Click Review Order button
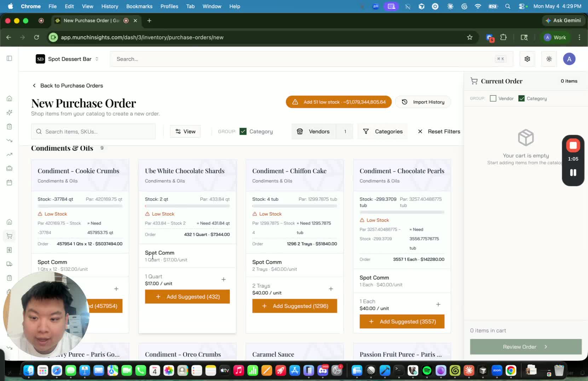This screenshot has width=588, height=381. click(x=525, y=347)
